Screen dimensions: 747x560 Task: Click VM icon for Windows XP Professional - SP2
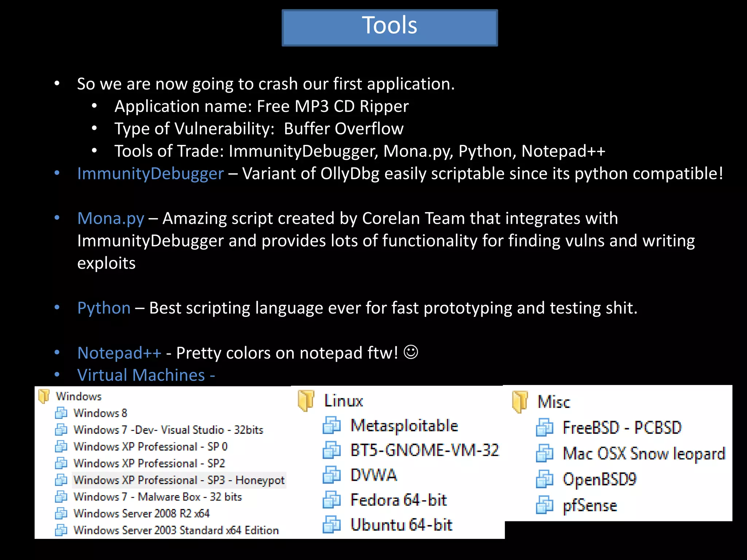(61, 463)
